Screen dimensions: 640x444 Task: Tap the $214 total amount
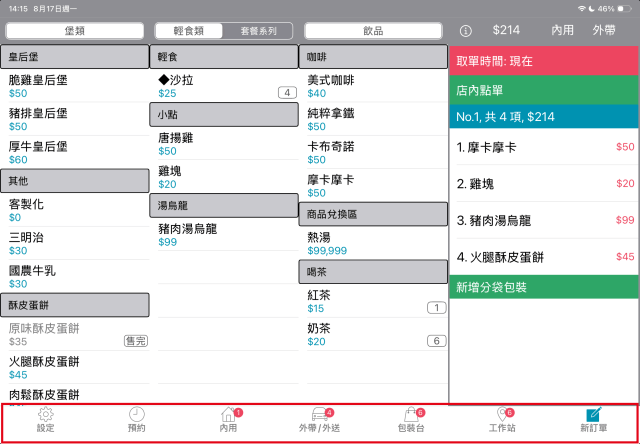pos(506,30)
